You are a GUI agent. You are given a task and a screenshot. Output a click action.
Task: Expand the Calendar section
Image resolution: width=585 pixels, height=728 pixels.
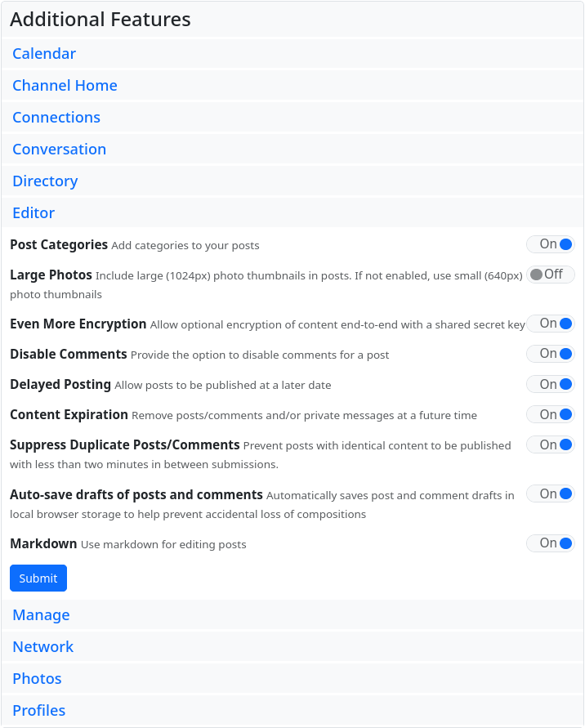44,54
